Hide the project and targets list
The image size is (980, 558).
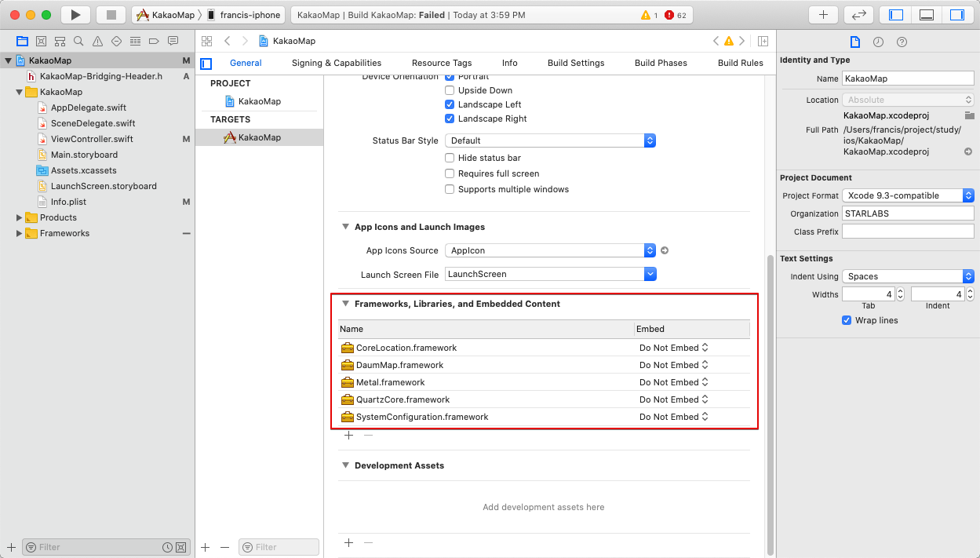tap(206, 64)
